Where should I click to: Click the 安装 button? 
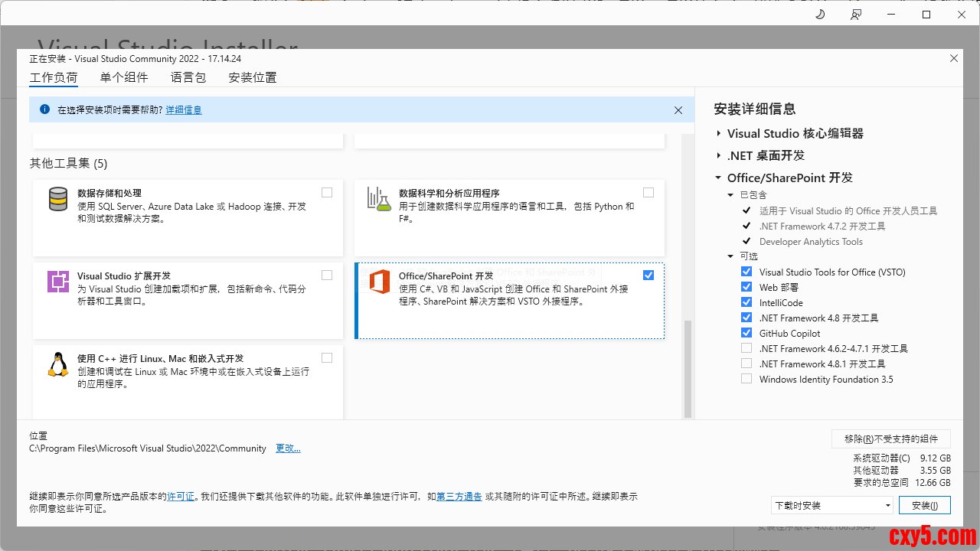[x=925, y=505]
